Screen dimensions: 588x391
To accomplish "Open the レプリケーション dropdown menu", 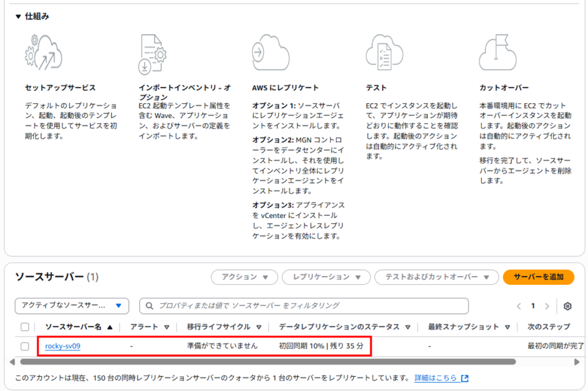I will [326, 277].
